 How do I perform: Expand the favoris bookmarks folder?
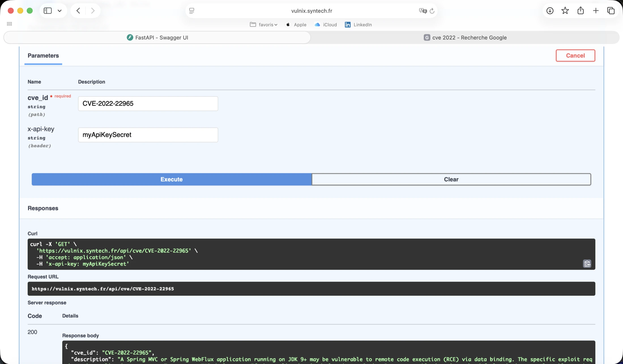click(263, 25)
